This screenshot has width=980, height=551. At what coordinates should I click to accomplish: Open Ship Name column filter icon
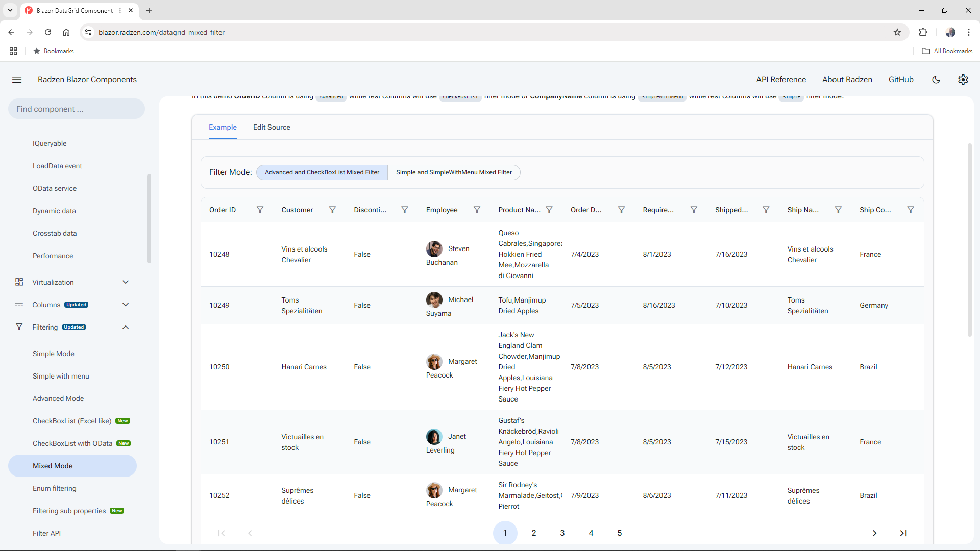pos(838,210)
